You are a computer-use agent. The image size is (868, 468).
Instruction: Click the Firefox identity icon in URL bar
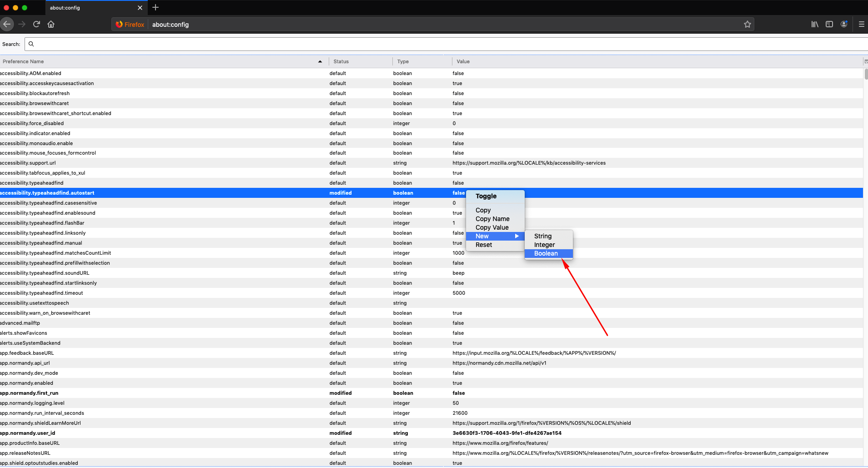(x=130, y=25)
